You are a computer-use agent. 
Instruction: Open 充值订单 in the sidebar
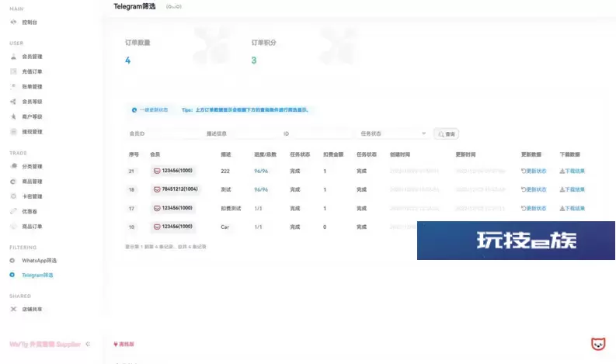point(32,71)
